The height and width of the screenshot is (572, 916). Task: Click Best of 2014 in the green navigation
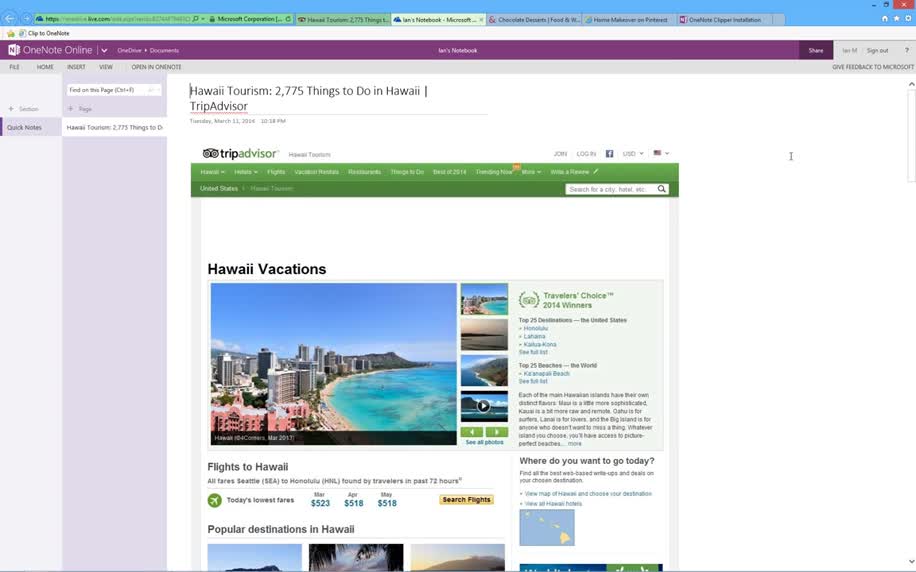coord(449,172)
